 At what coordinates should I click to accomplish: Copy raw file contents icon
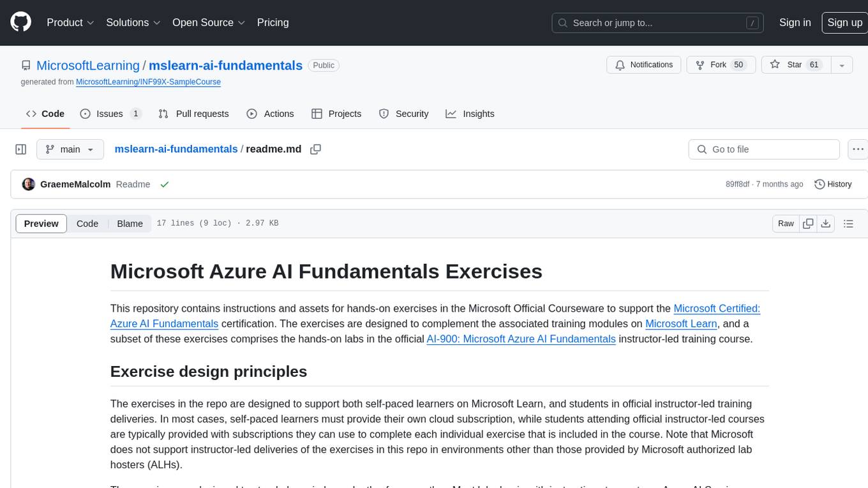[x=808, y=224]
